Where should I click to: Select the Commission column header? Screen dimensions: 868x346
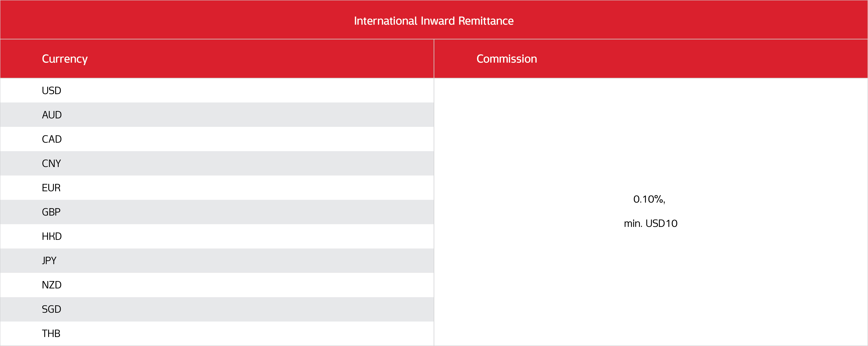[507, 59]
